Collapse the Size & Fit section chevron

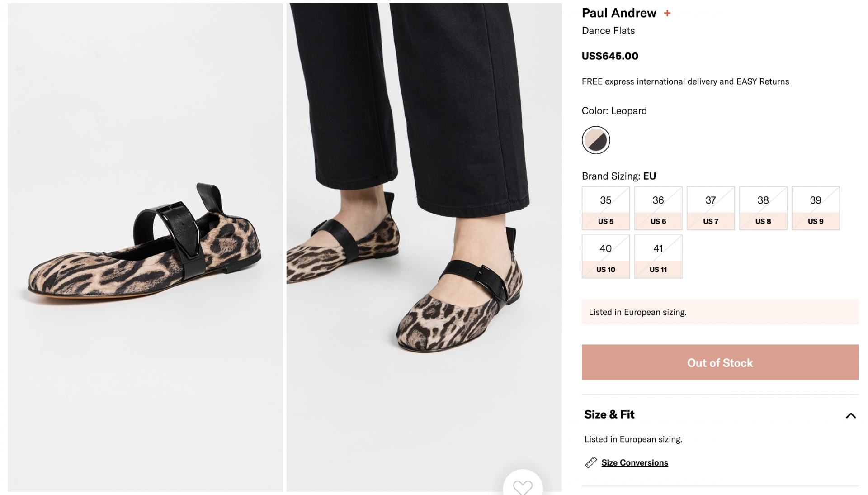[x=850, y=415]
